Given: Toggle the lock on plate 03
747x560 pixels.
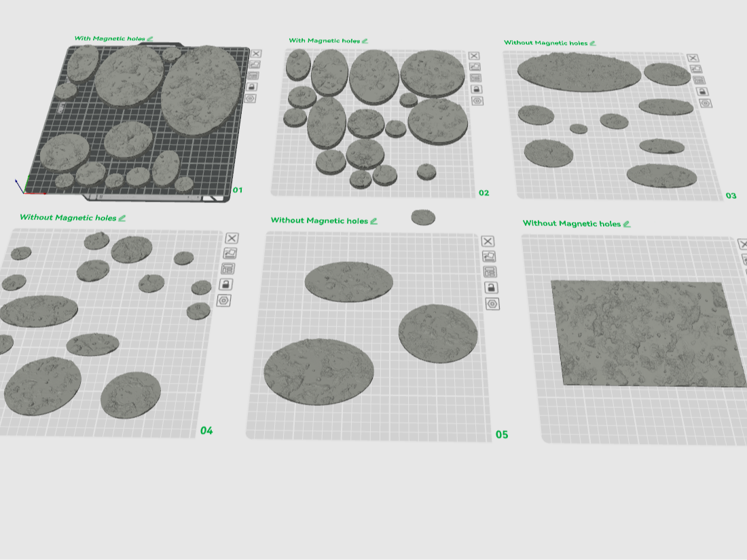Looking at the screenshot, I should (x=702, y=91).
